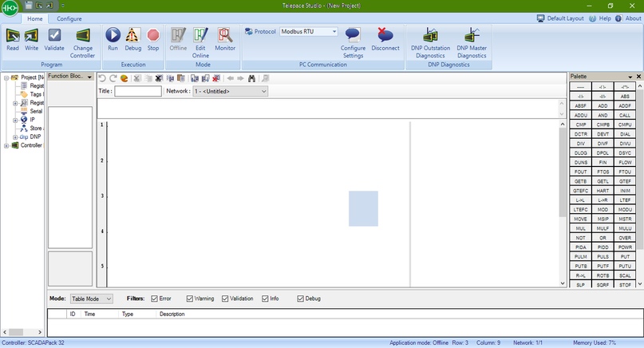This screenshot has height=348, width=644.
Task: Click the right arrow navigation icon
Action: pos(241,78)
